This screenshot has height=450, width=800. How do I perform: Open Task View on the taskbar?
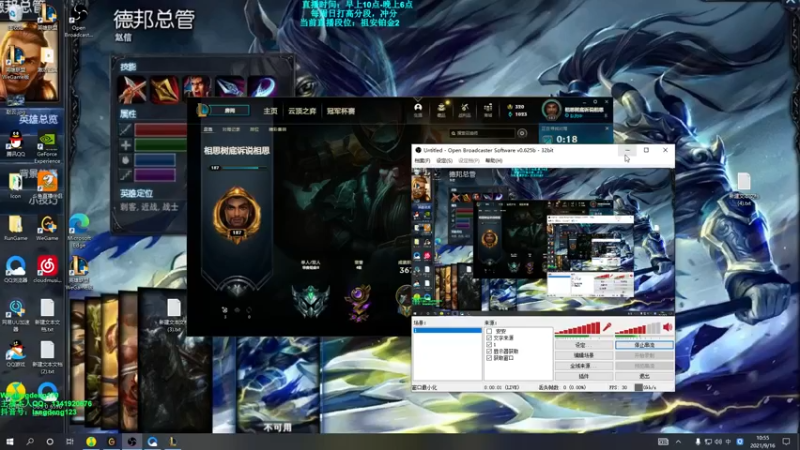tap(70, 441)
